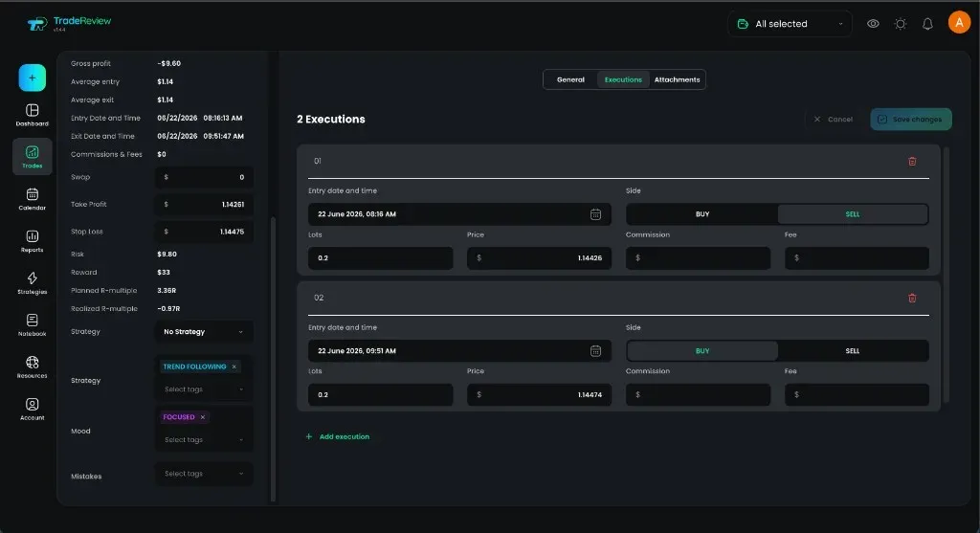Click execution 02 Price field 1.14474

pos(539,395)
